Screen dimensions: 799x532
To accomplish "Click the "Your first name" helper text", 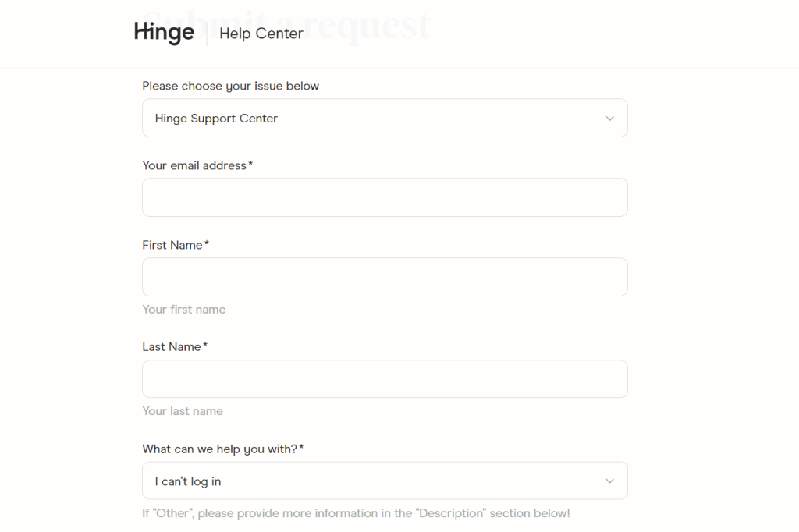I will pyautogui.click(x=183, y=309).
